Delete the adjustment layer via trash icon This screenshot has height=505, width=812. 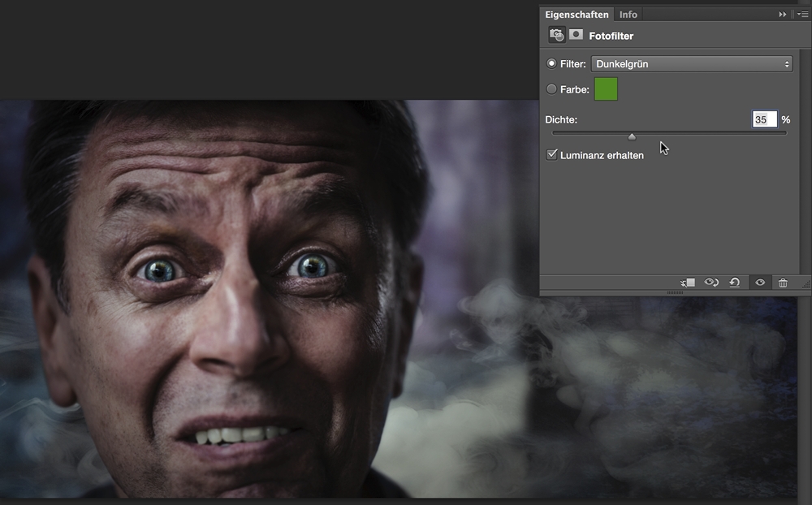point(783,283)
